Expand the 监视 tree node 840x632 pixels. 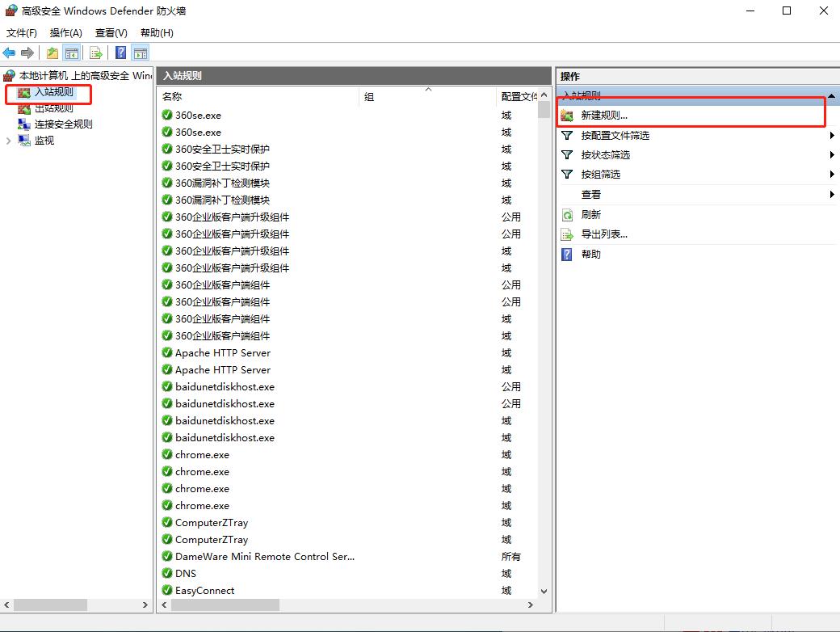click(x=8, y=141)
